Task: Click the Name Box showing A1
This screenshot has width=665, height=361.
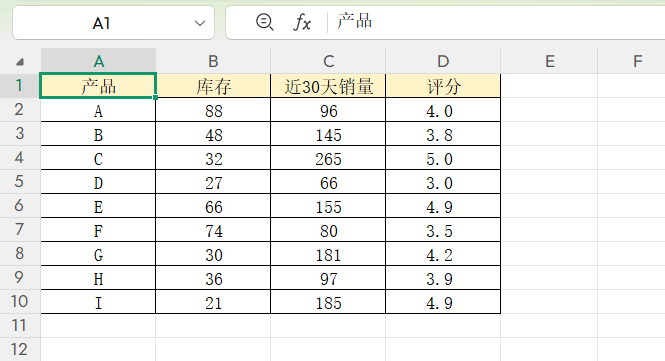Action: pos(113,23)
